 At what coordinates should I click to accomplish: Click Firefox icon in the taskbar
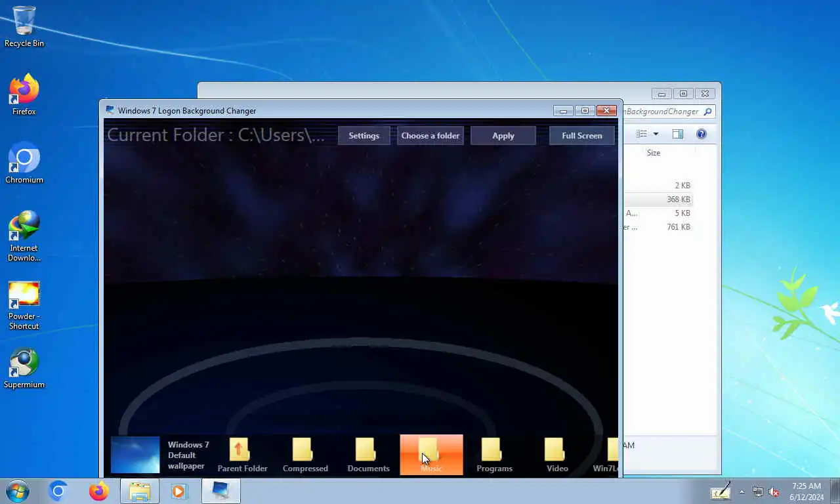coord(99,491)
